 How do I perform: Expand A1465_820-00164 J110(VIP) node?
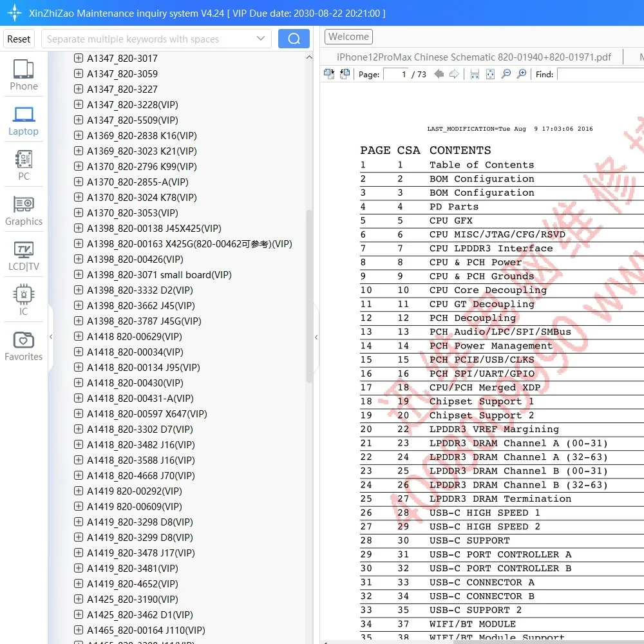78,630
